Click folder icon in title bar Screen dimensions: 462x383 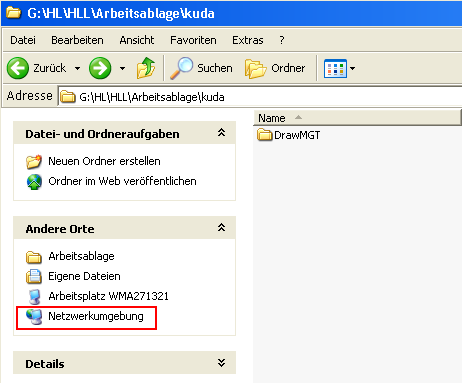(x=13, y=13)
